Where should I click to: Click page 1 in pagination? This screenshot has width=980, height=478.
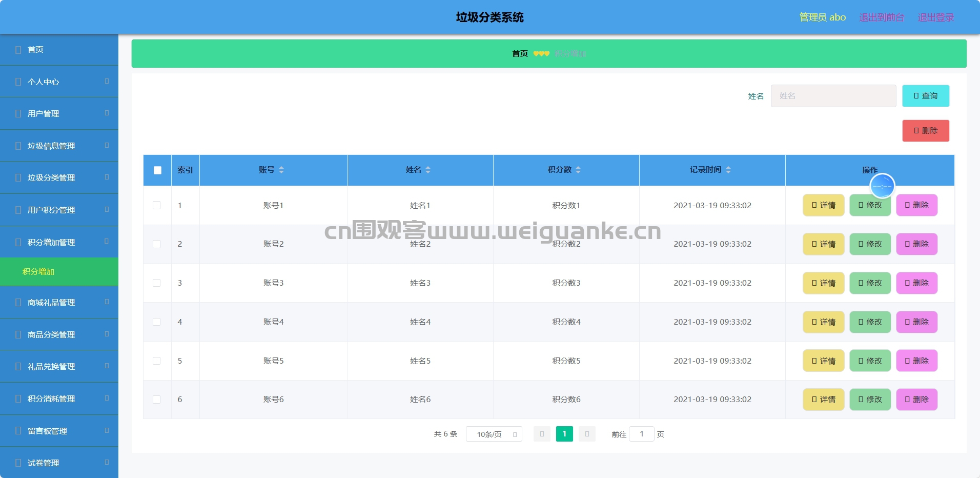(564, 434)
